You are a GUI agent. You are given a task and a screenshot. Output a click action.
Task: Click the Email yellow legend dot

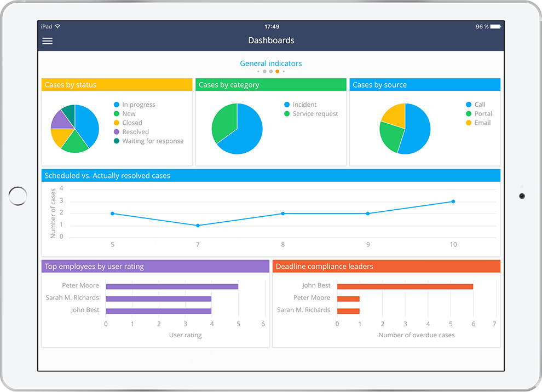469,123
